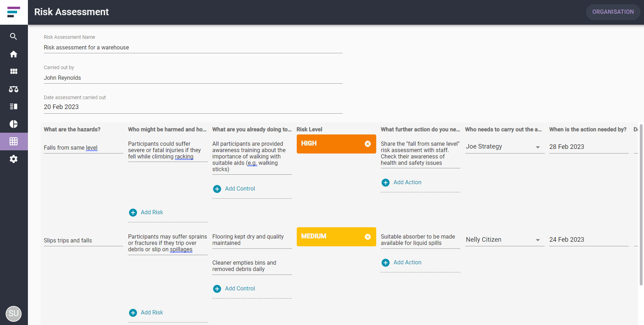Add Action under Share risk assessment
The width and height of the screenshot is (644, 325).
click(x=407, y=182)
